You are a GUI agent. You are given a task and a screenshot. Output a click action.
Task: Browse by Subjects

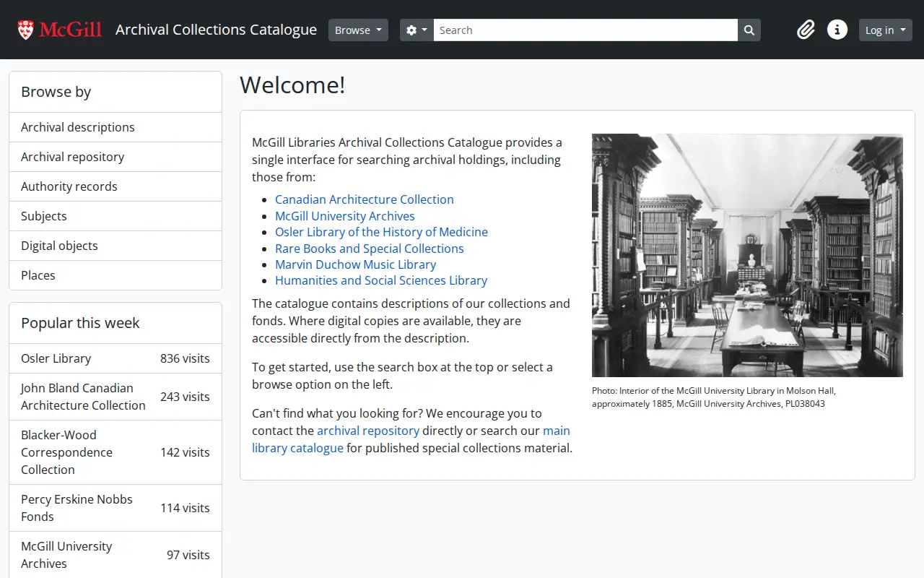[115, 216]
